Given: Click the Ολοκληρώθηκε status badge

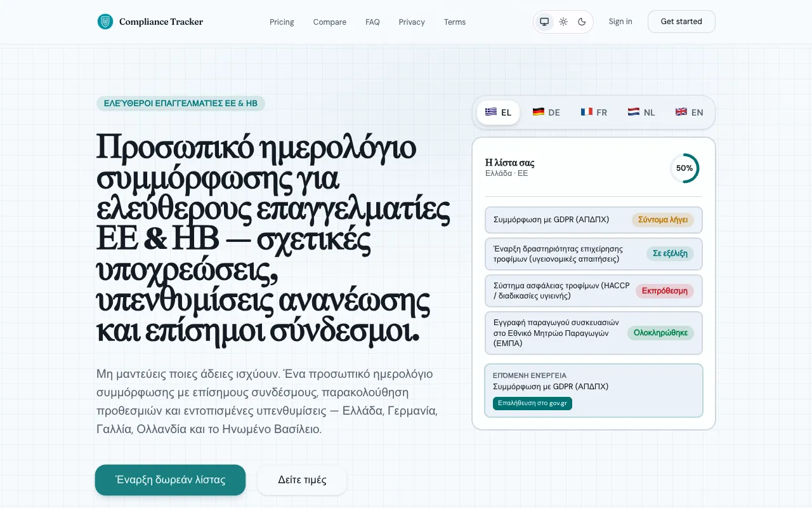Looking at the screenshot, I should (660, 333).
